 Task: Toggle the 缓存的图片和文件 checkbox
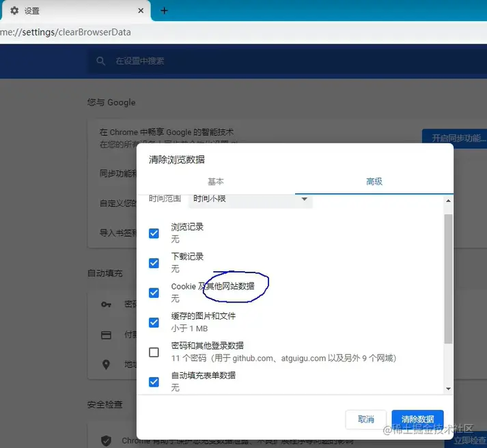(x=154, y=322)
